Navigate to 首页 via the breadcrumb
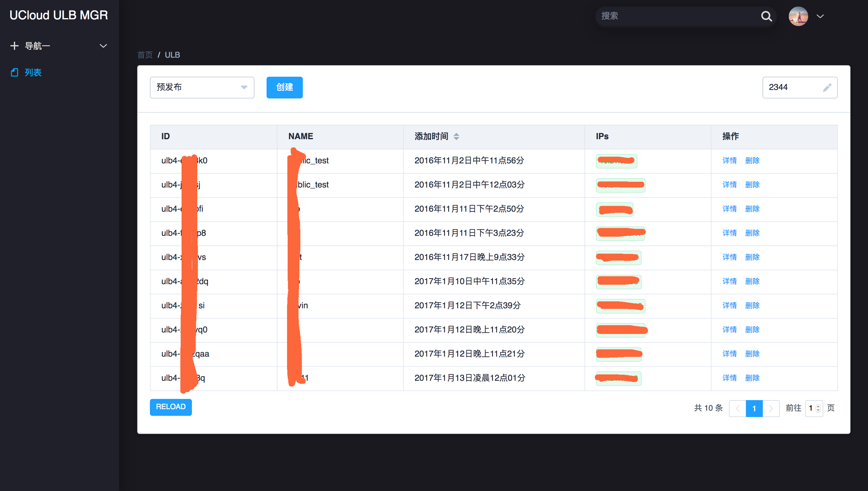The height and width of the screenshot is (491, 868). click(145, 55)
